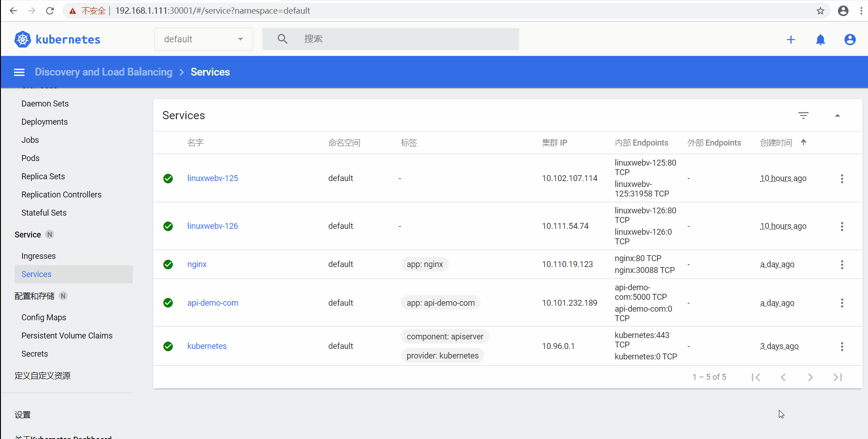Open the api-demo-com service details

coord(212,303)
